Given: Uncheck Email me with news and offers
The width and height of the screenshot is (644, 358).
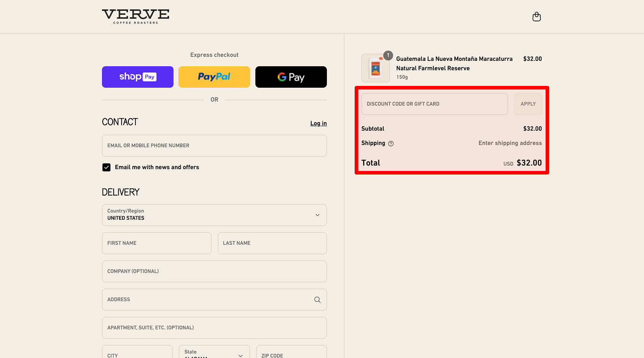Looking at the screenshot, I should pos(106,167).
